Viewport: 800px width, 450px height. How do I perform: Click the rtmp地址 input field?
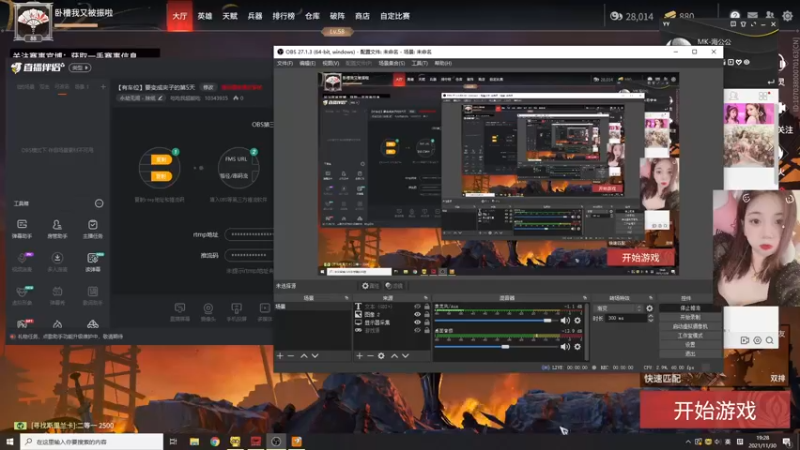point(249,235)
